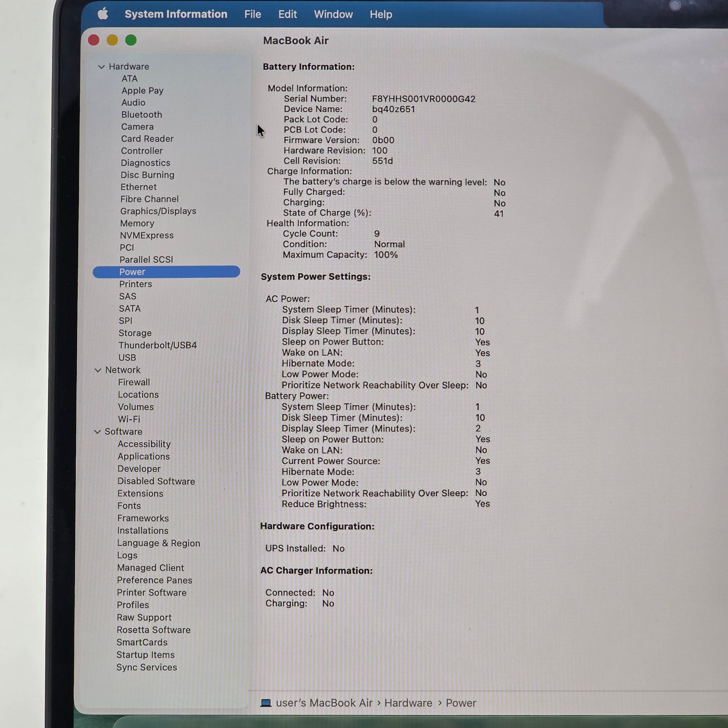Select SmartCards in the sidebar
The width and height of the screenshot is (728, 728).
click(x=142, y=642)
